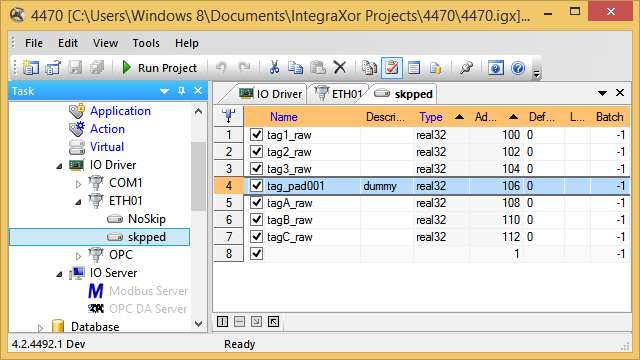Click the Copy toolbar icon
The height and width of the screenshot is (360, 640).
[x=296, y=67]
